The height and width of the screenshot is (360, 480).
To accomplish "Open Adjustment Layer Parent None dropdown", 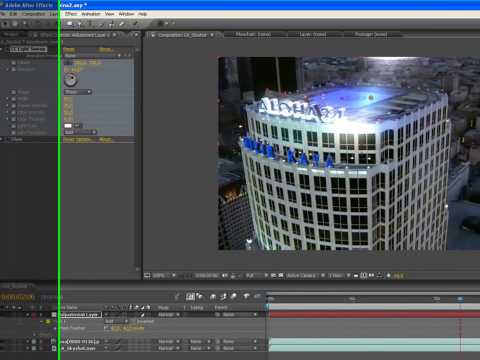I will 239,315.
